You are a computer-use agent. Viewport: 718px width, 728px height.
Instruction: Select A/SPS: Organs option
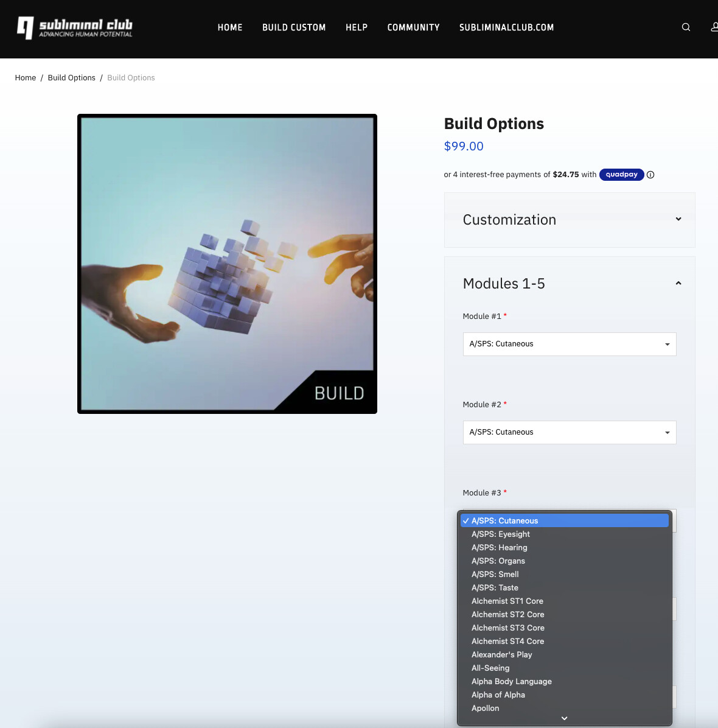point(565,561)
